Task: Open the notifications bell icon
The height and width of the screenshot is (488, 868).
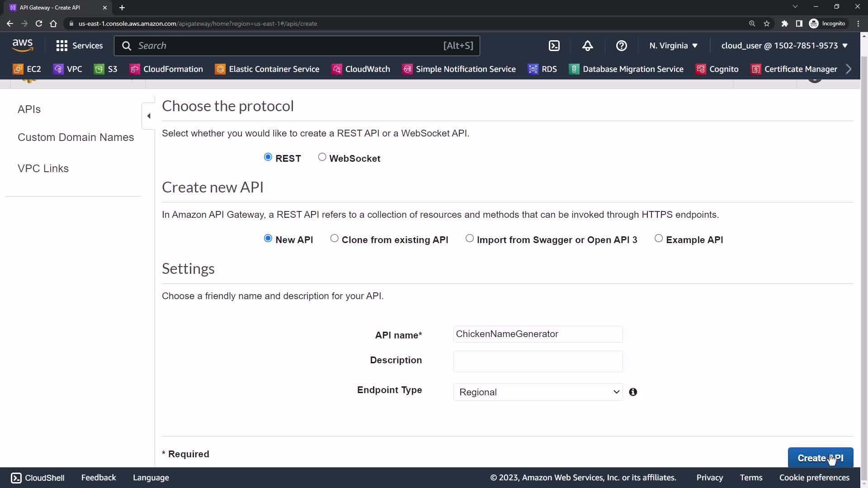Action: (587, 46)
